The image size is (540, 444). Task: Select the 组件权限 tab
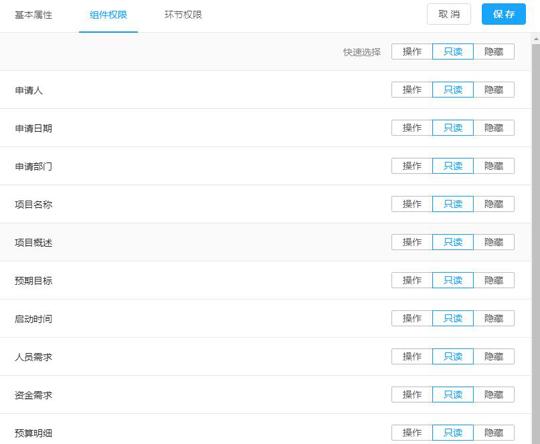108,15
